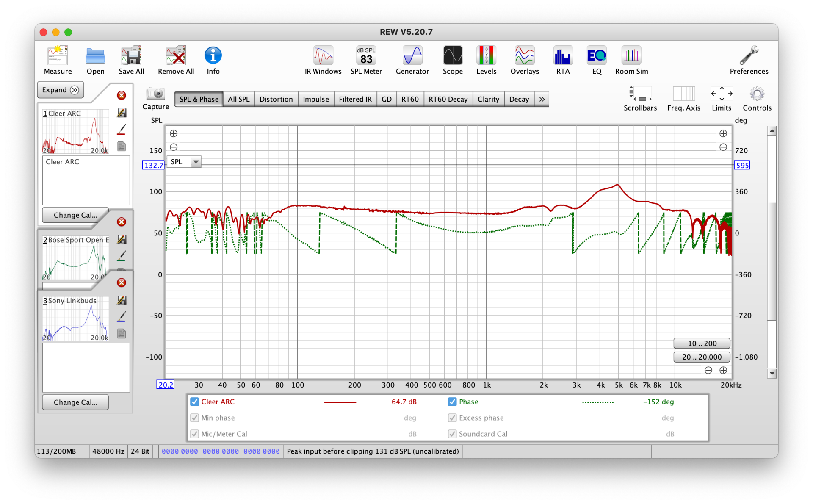Switch to the Decay tab
This screenshot has width=813, height=504.
[x=519, y=99]
